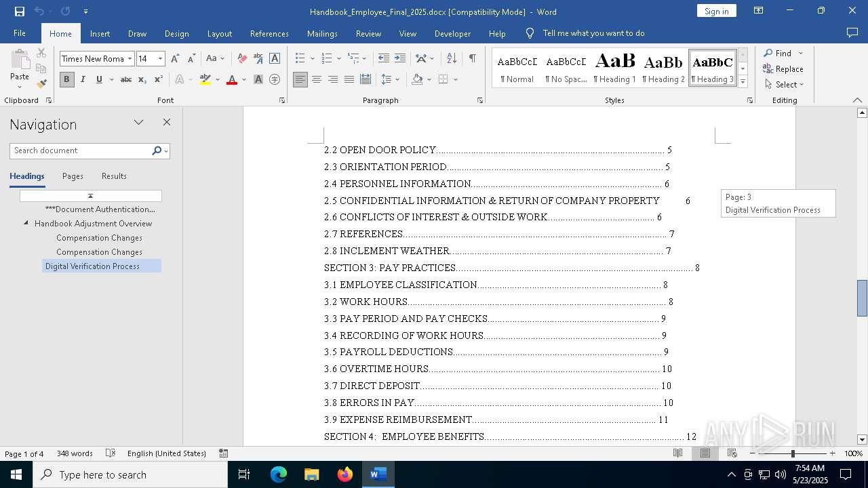Align text to the right
This screenshot has height=488, width=868.
click(x=333, y=79)
